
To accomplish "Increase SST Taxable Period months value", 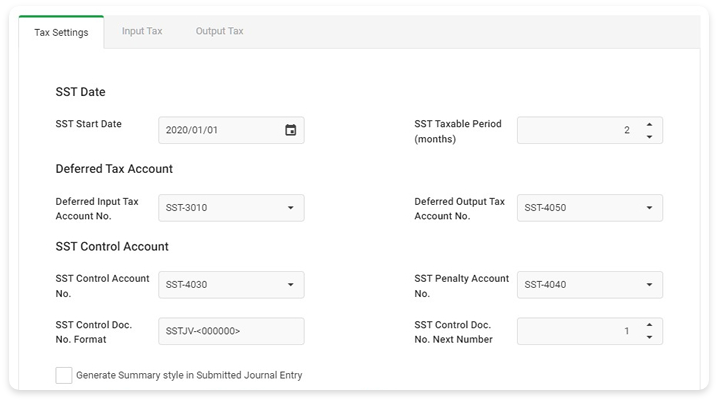I will point(649,124).
